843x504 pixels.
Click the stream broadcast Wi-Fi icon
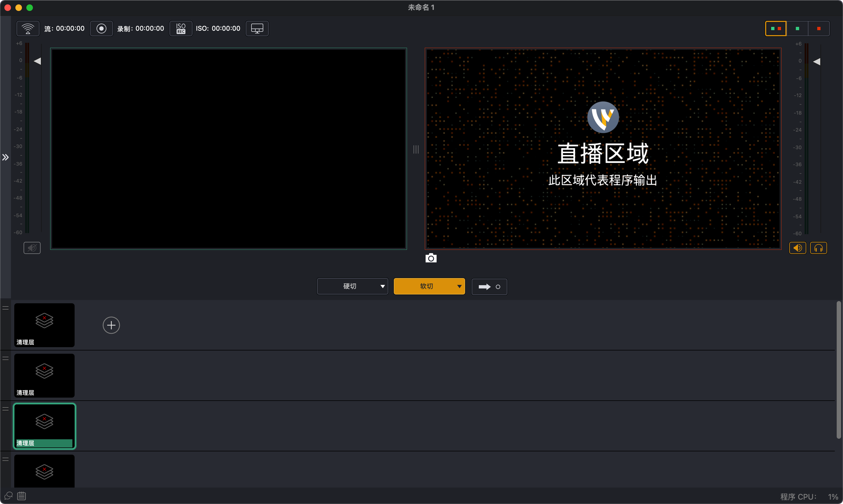[28, 29]
